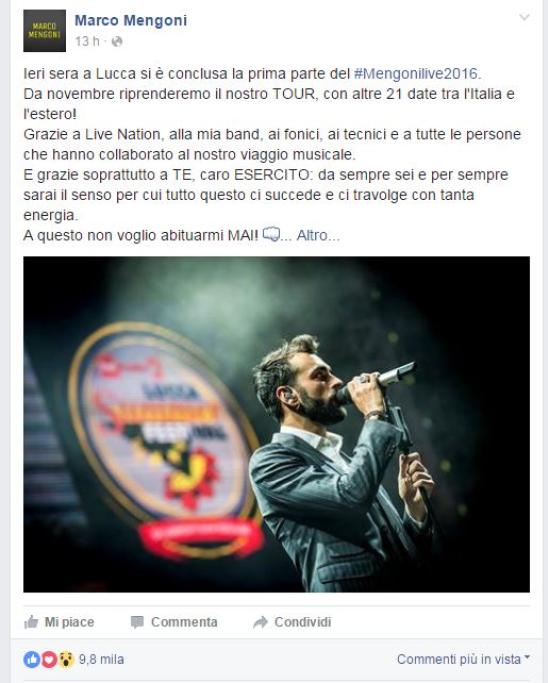This screenshot has height=683, width=548.
Task: Open Commenti più in vista sorting dropdown
Action: click(463, 659)
